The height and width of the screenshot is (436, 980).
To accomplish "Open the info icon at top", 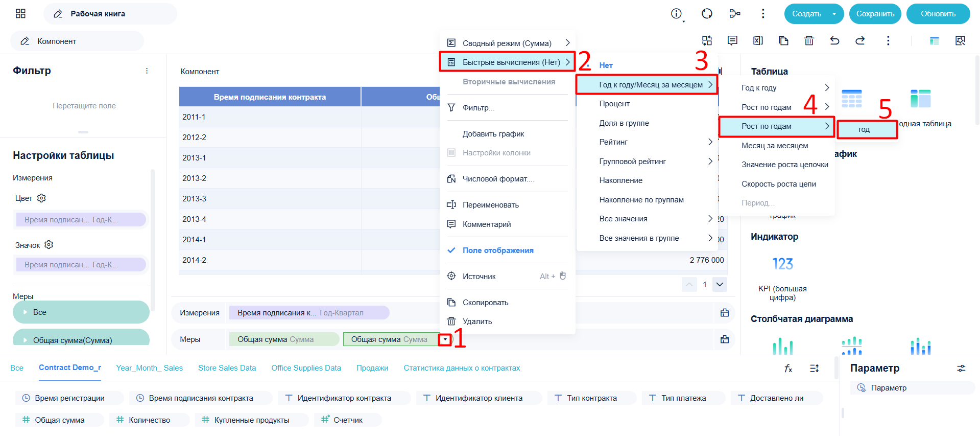I will (x=676, y=14).
